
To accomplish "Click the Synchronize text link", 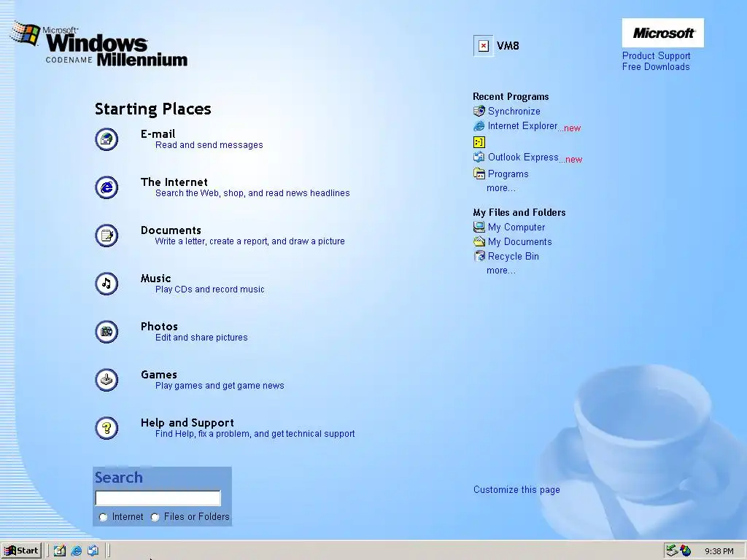I will click(x=514, y=111).
